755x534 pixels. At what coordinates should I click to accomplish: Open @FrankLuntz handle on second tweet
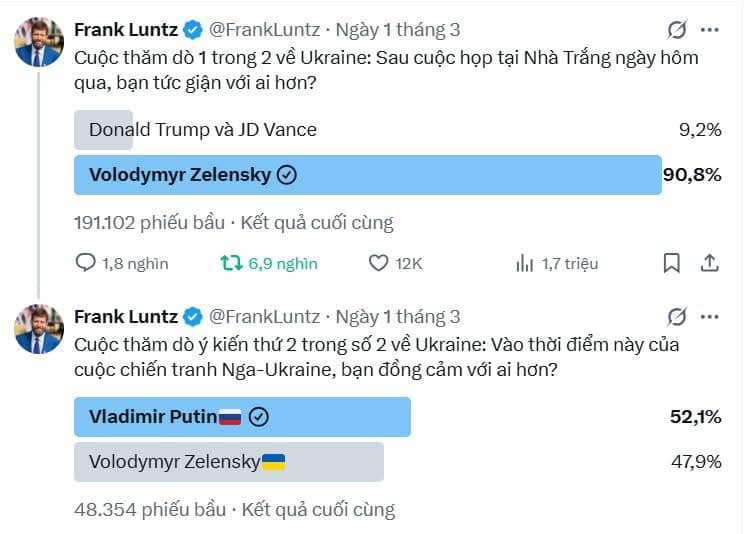tap(264, 317)
